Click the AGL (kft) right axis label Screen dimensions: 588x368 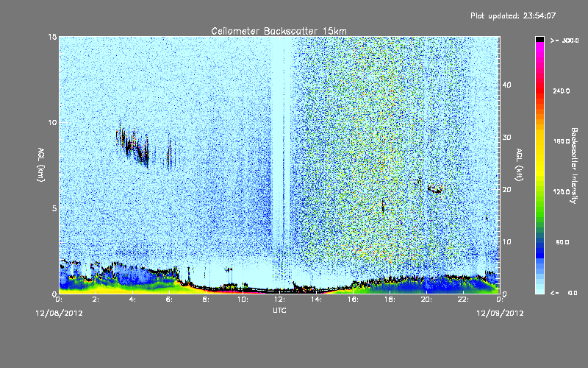(x=519, y=165)
